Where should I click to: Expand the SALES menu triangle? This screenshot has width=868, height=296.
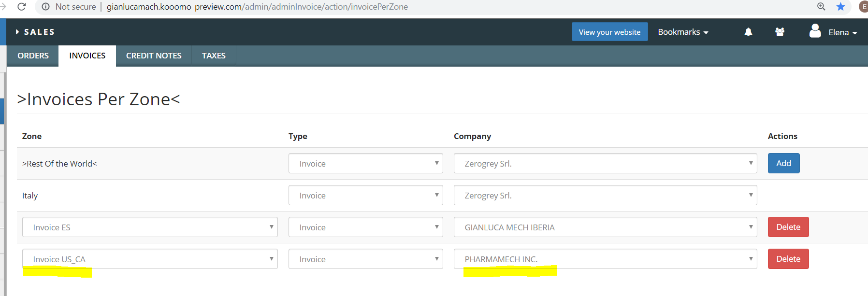(17, 32)
